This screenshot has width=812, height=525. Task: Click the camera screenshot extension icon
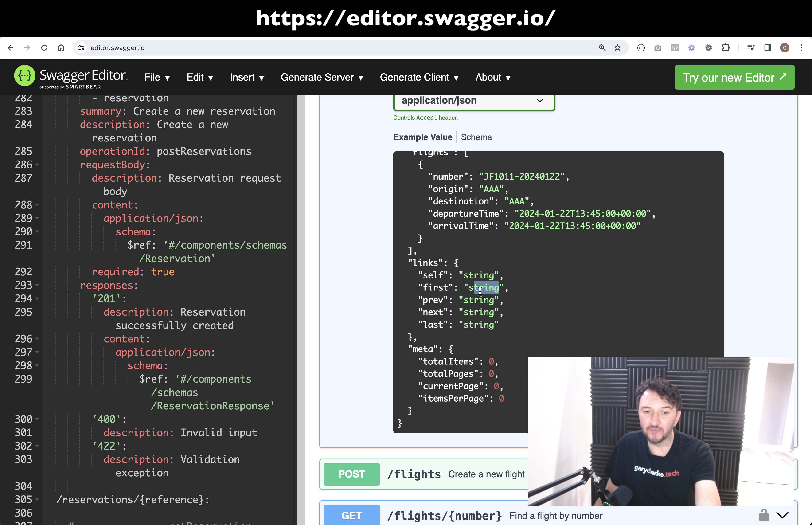tap(658, 48)
